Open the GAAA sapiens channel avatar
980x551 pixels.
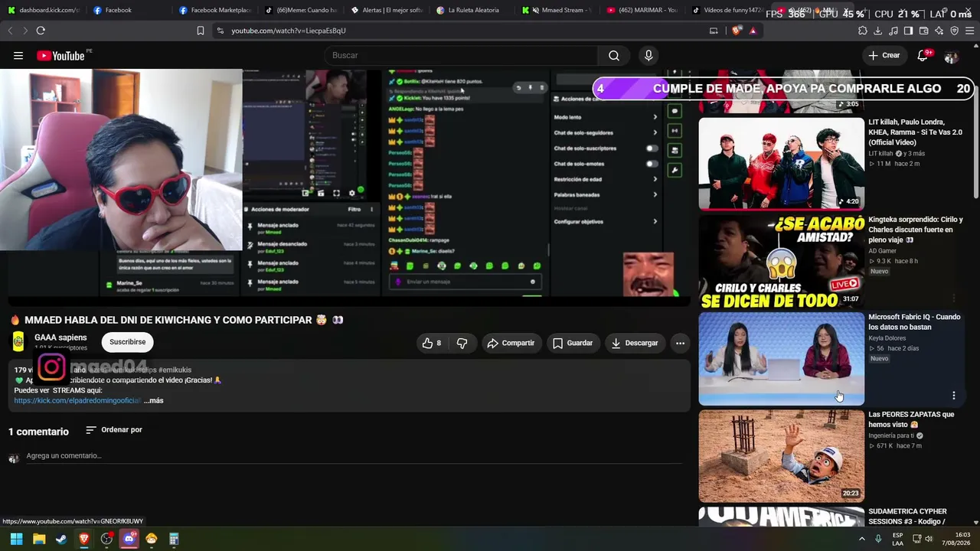tap(18, 341)
